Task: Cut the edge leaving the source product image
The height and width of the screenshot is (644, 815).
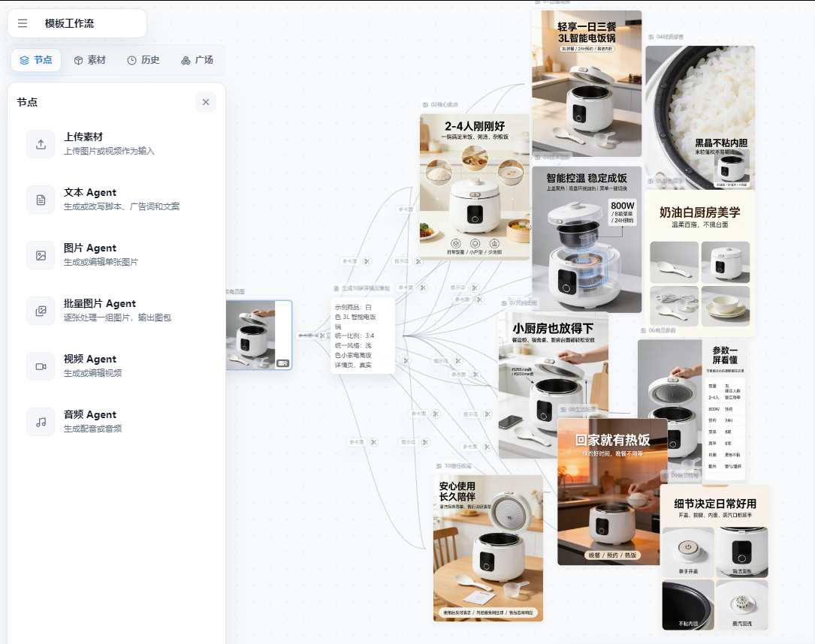Action: pos(322,336)
